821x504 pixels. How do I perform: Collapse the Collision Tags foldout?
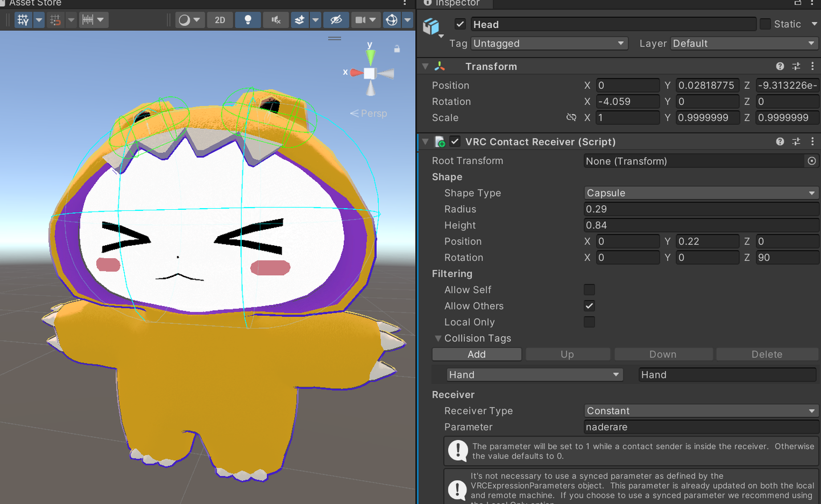click(x=438, y=338)
